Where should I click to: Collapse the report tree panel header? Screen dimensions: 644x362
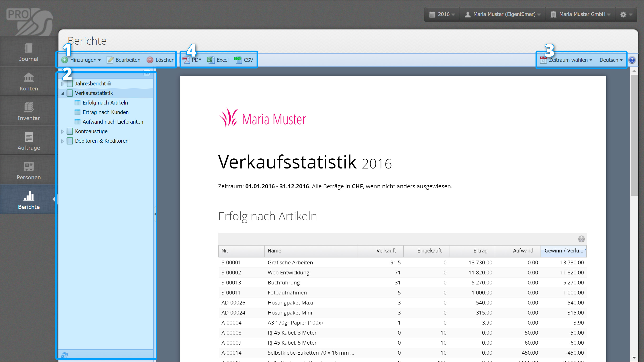147,73
